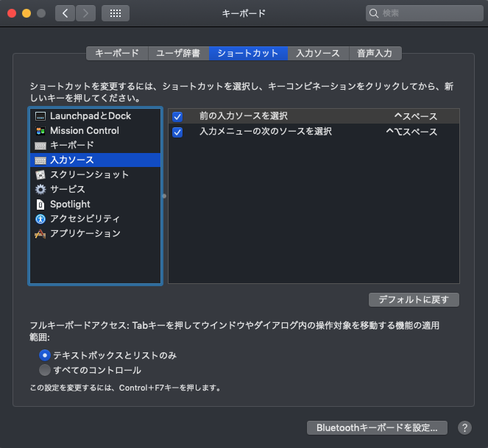Image resolution: width=488 pixels, height=448 pixels.
Task: Select すべてのコントロール radio button
Action: (45, 370)
